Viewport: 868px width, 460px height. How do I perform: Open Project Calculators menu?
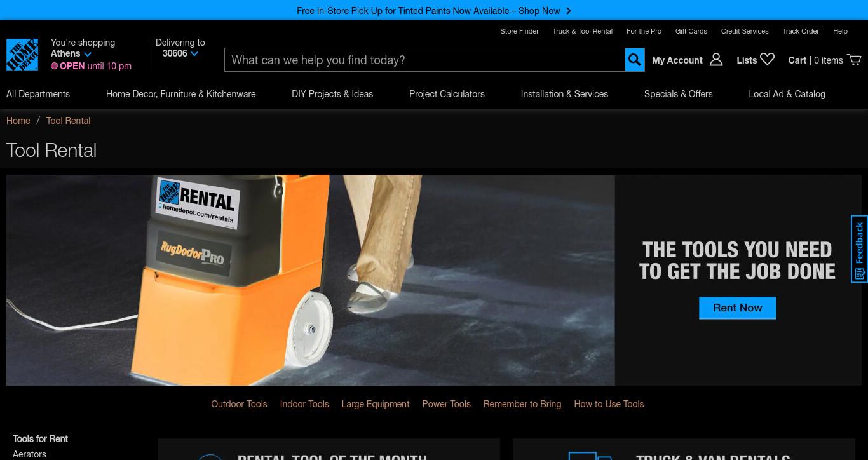[x=447, y=94]
